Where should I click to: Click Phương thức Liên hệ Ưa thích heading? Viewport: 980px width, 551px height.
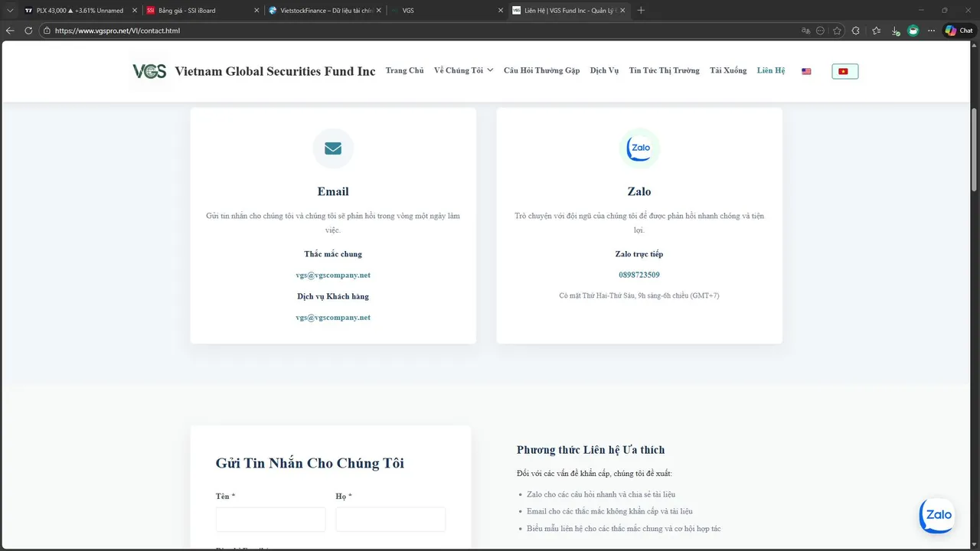(x=591, y=450)
